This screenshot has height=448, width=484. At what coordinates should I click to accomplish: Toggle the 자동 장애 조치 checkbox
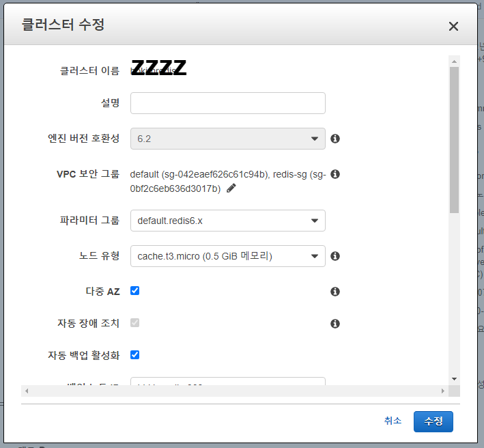point(135,322)
